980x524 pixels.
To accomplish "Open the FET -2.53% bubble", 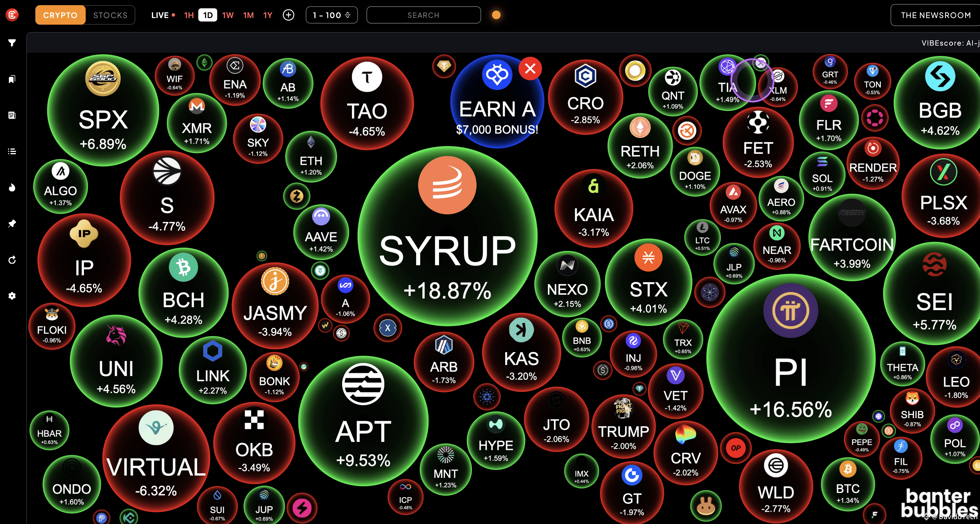I will coord(758,142).
